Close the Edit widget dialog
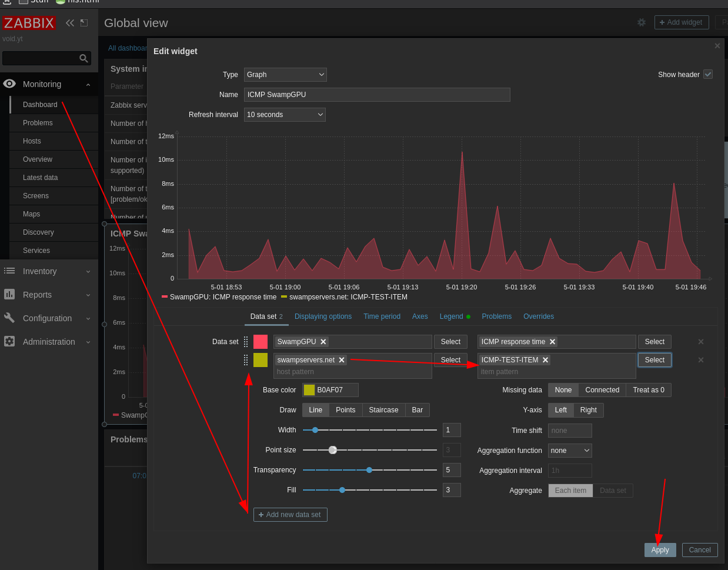The image size is (728, 570). 717,46
